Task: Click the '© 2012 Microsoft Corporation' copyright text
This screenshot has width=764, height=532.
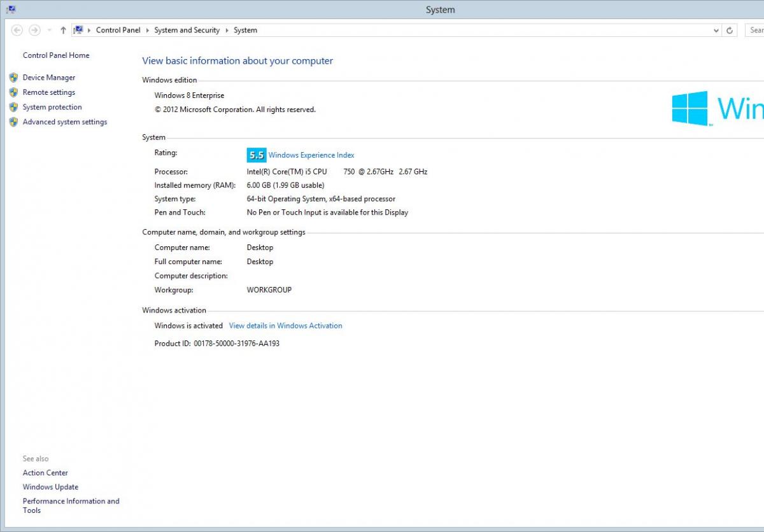Action: pyautogui.click(x=235, y=109)
